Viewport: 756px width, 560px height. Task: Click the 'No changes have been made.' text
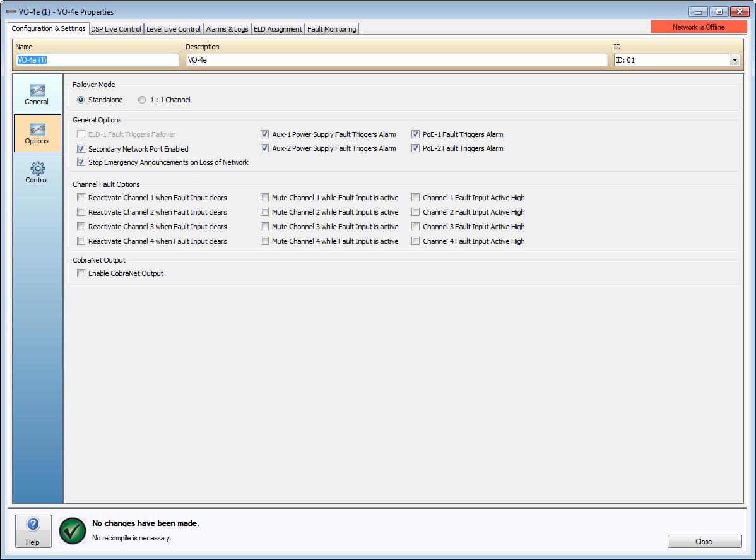(x=146, y=523)
